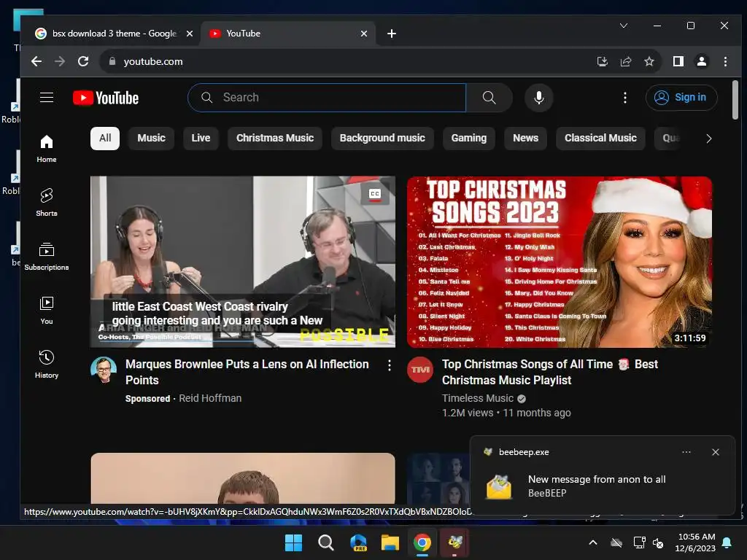Image resolution: width=747 pixels, height=560 pixels.
Task: Switch to bsx download 3 theme Google tab
Action: point(115,34)
